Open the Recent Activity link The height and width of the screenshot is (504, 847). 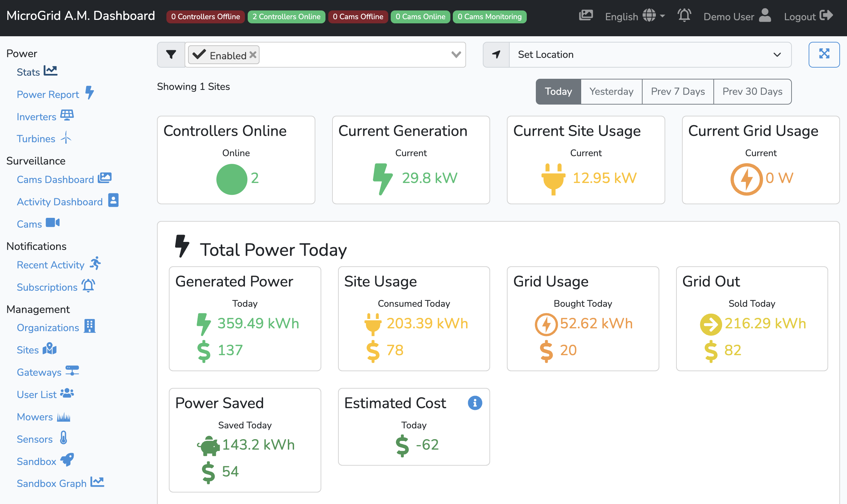point(50,265)
